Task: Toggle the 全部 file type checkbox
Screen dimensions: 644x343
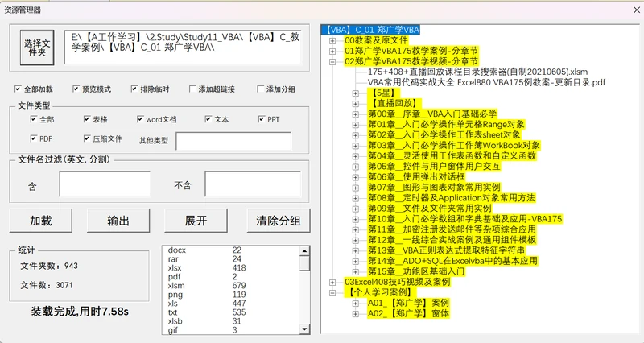Action: pos(33,119)
